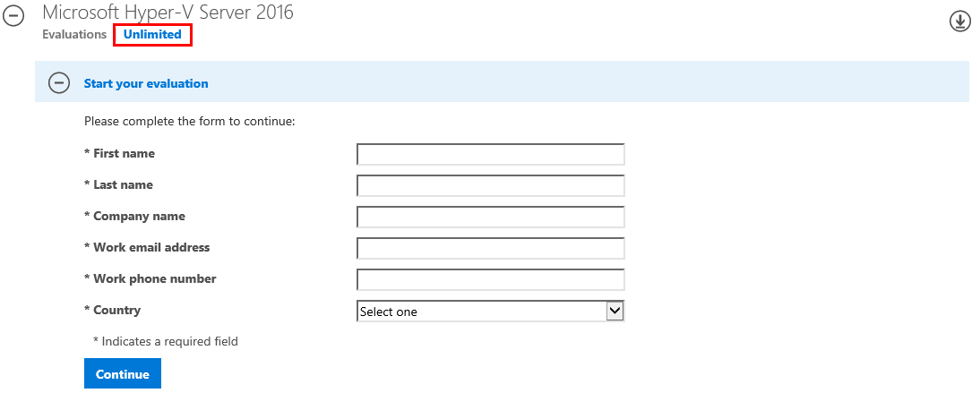
Task: Click the Work email address text box
Action: pyautogui.click(x=491, y=248)
